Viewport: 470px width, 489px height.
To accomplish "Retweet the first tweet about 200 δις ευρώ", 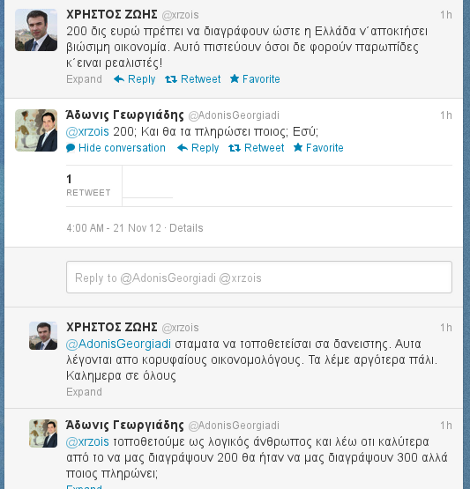I will pyautogui.click(x=193, y=79).
